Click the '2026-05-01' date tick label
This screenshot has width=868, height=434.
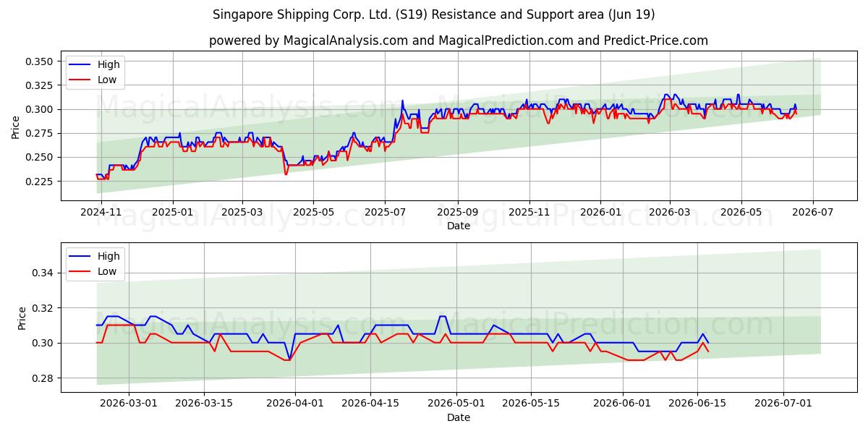(x=456, y=404)
